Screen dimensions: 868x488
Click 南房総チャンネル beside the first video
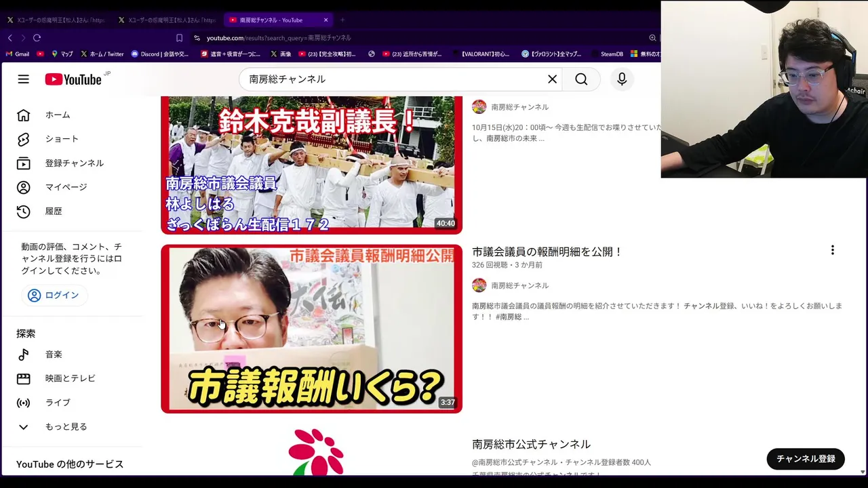click(x=519, y=107)
